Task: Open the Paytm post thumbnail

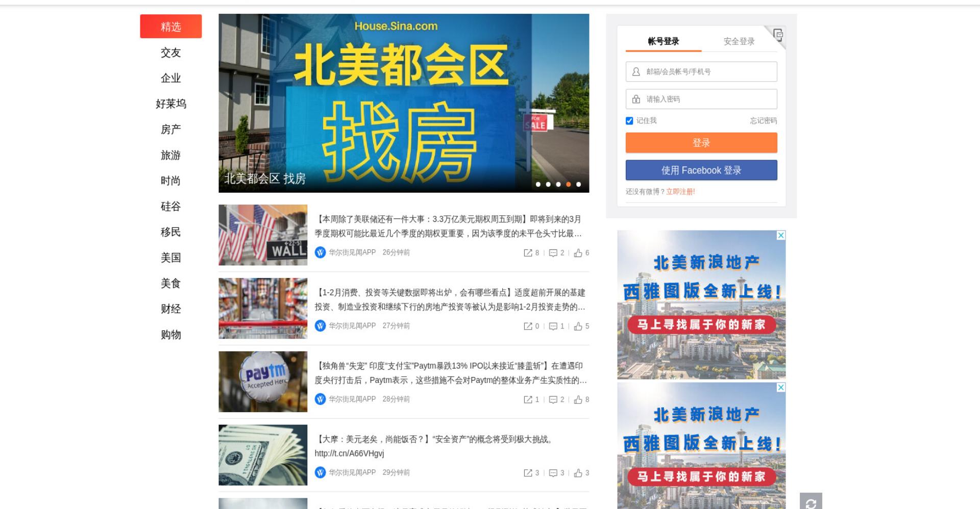Action: 263,382
